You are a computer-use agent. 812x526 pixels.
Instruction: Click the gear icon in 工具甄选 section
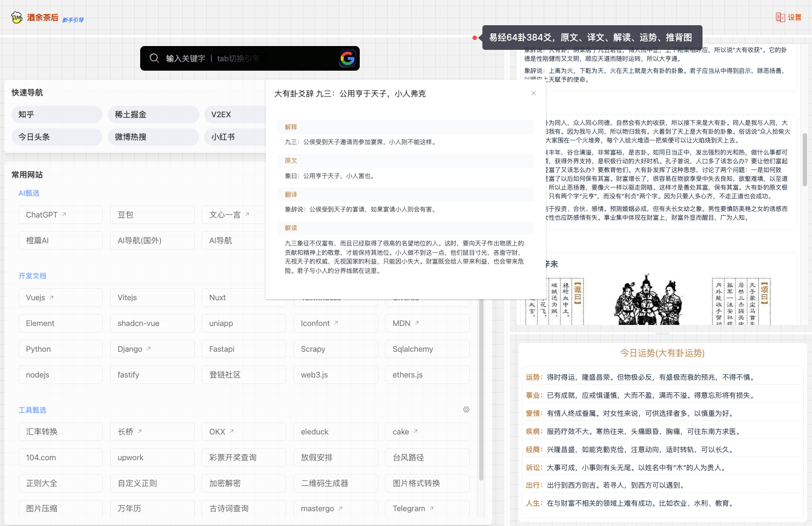466,409
